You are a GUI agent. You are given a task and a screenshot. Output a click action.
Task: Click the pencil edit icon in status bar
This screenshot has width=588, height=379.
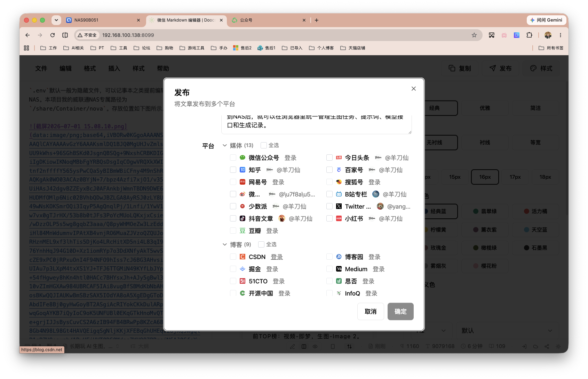pos(292,347)
